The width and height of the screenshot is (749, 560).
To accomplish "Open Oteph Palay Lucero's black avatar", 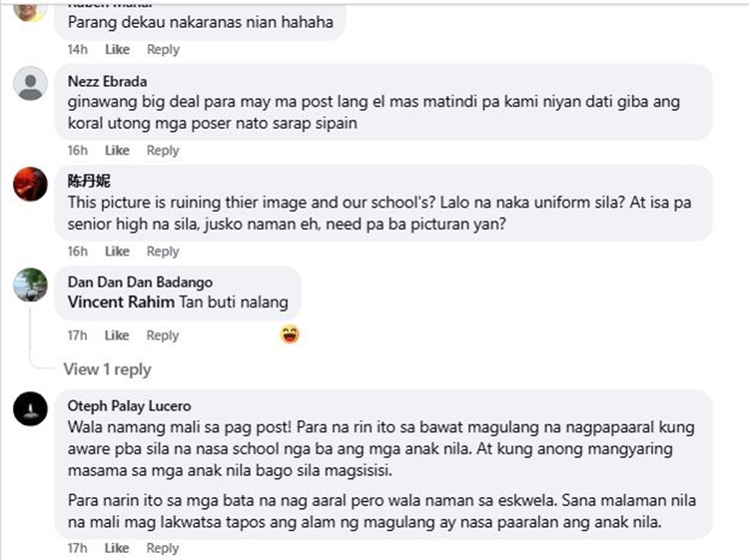I will pos(30,408).
